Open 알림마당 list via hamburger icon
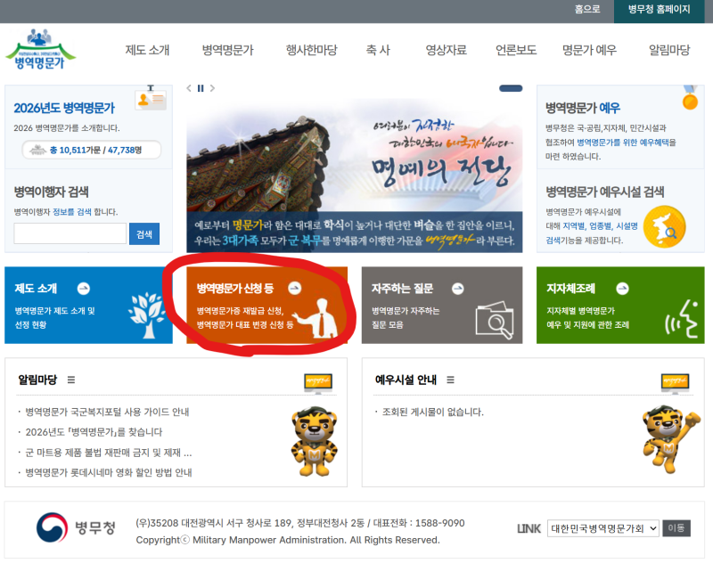Screen dimensions: 713x588 [x=71, y=380]
